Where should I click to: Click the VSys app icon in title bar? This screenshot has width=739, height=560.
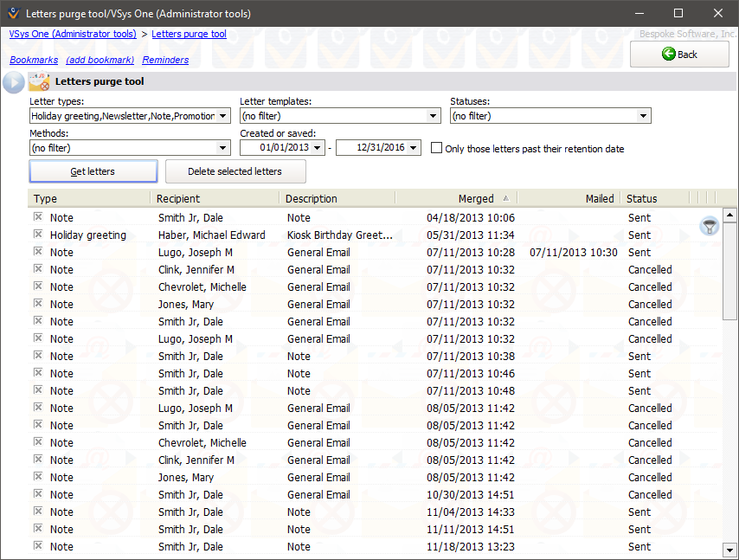tap(11, 13)
